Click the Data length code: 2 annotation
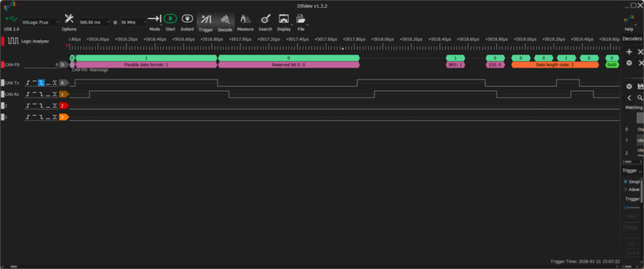Screen dimensions: 644x269 click(x=555, y=65)
